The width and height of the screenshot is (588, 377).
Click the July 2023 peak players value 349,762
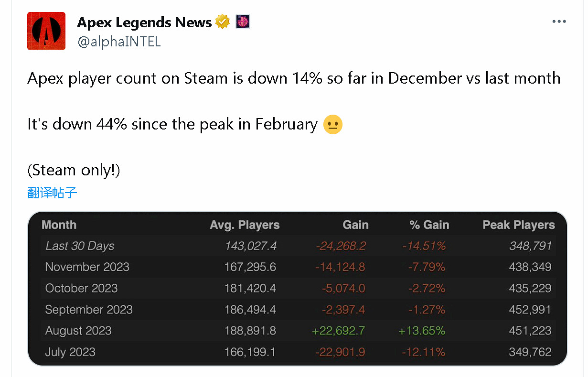[530, 352]
